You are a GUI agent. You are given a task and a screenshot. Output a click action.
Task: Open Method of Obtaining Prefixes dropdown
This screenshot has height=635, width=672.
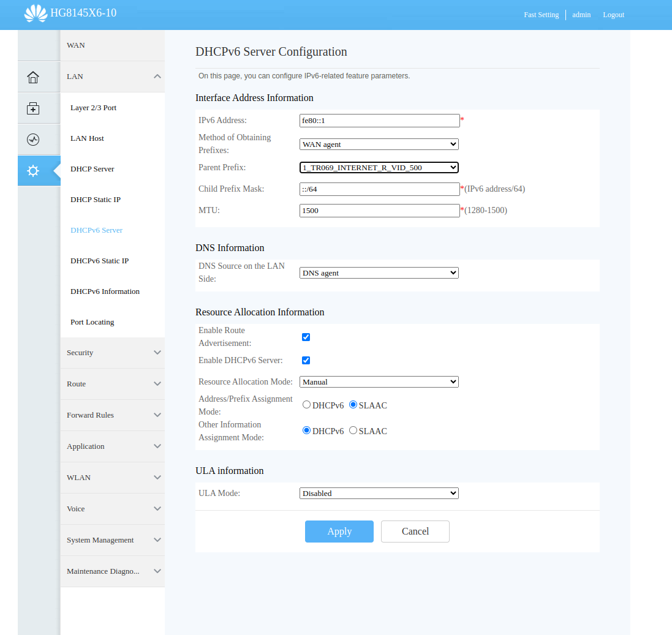coord(379,145)
